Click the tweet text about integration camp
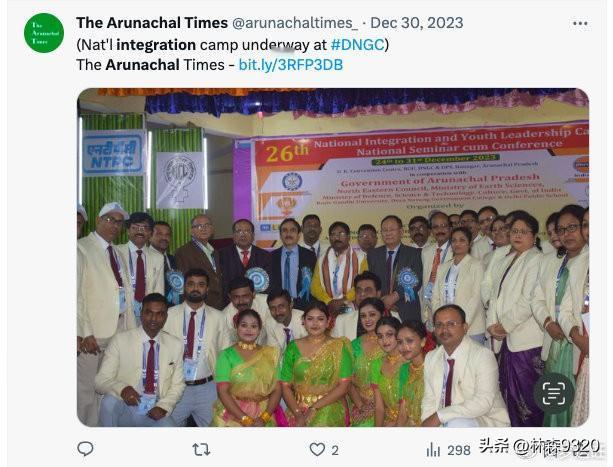 coord(233,45)
